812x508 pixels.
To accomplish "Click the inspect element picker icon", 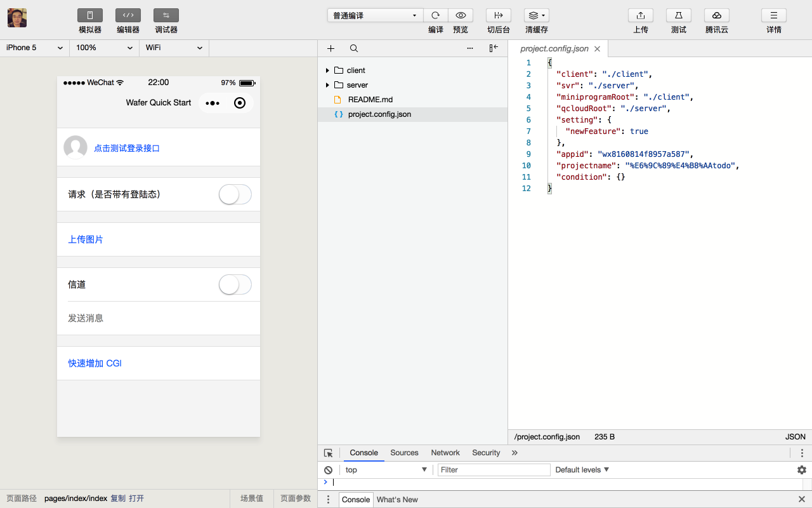I will click(x=328, y=453).
